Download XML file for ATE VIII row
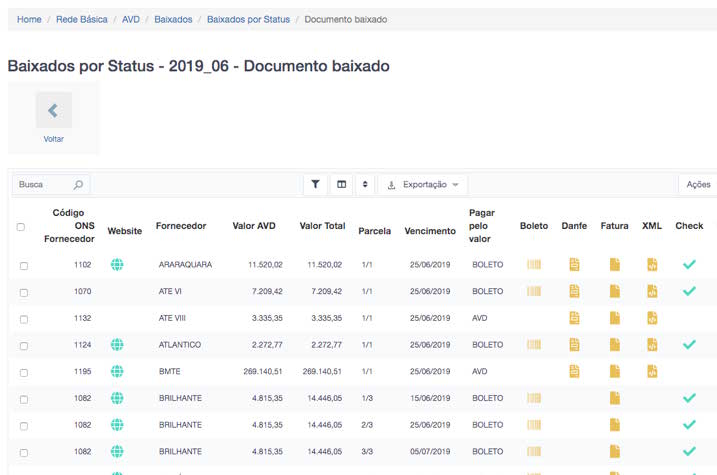Image resolution: width=717 pixels, height=475 pixels. [x=652, y=318]
